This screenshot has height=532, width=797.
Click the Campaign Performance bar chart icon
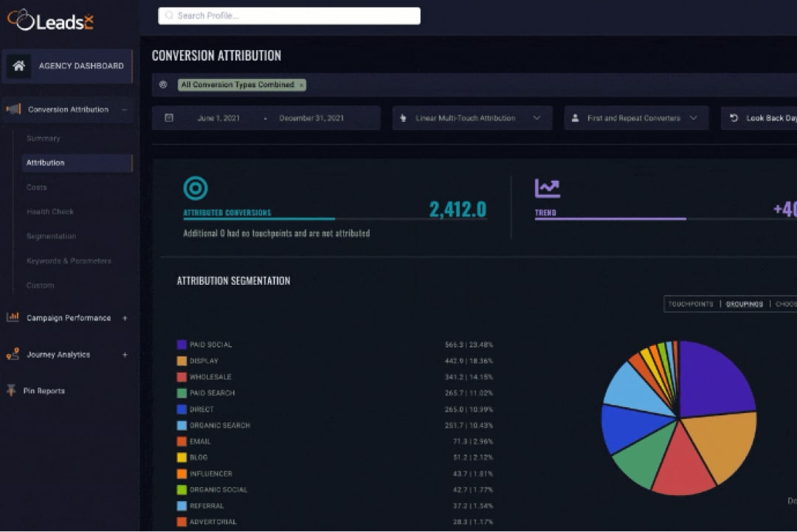point(13,317)
